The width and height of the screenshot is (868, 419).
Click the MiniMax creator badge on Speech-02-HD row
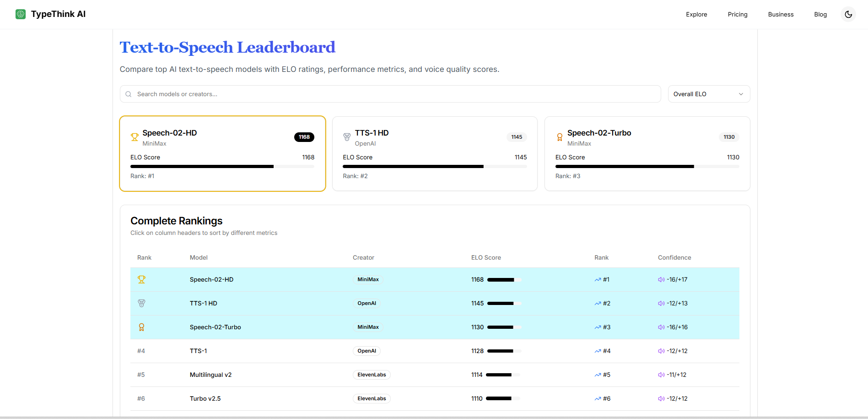pyautogui.click(x=368, y=279)
